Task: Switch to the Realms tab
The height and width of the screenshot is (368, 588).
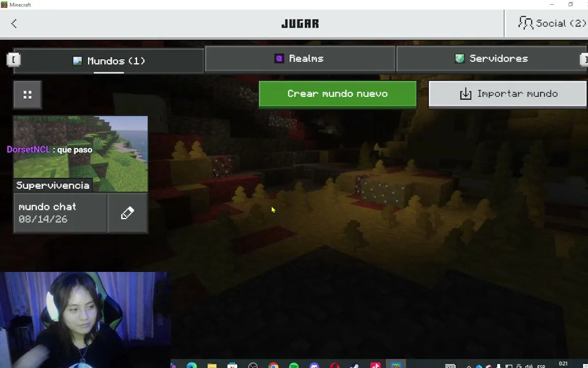Action: pos(300,59)
